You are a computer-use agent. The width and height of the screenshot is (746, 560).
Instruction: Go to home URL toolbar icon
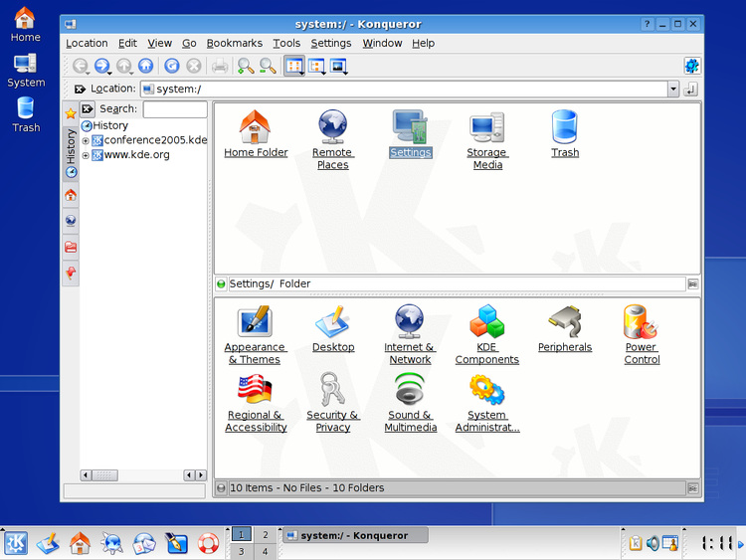pyautogui.click(x=146, y=66)
